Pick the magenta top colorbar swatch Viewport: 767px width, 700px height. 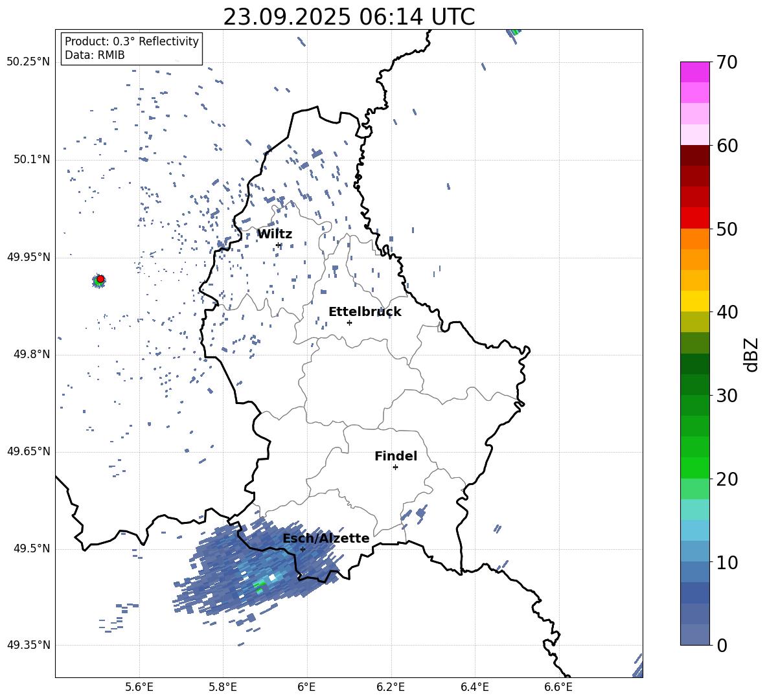click(x=694, y=72)
